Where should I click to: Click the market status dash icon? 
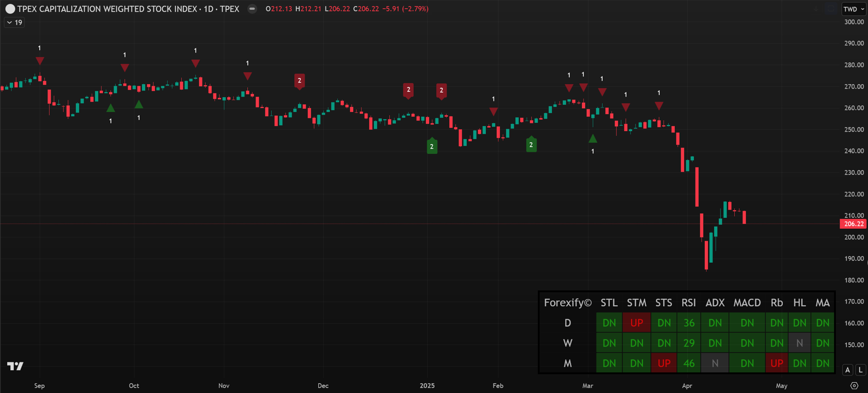252,9
